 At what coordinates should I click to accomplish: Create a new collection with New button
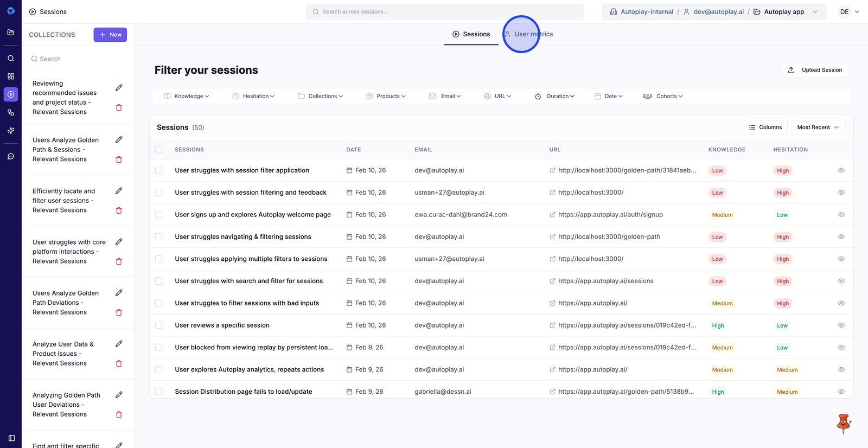click(110, 35)
